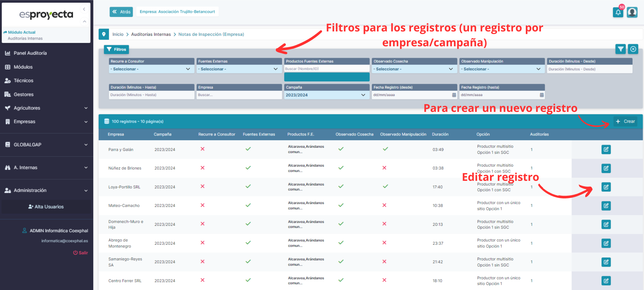Open the notifications bell icon
The width and height of the screenshot is (644, 290).
pos(618,13)
